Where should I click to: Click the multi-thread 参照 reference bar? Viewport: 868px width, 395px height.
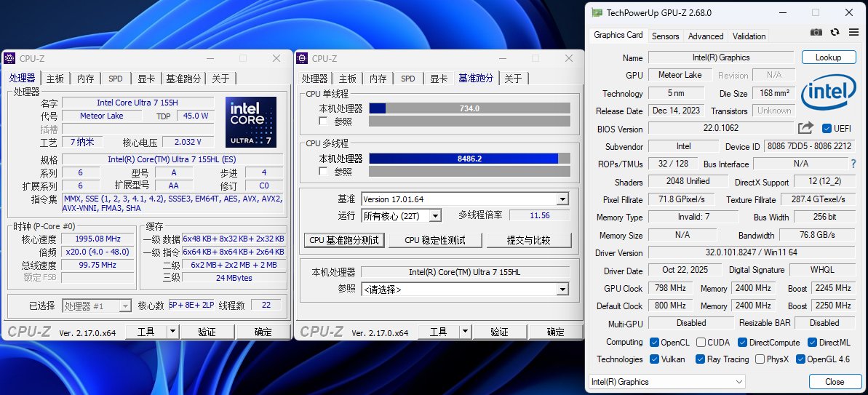469,172
